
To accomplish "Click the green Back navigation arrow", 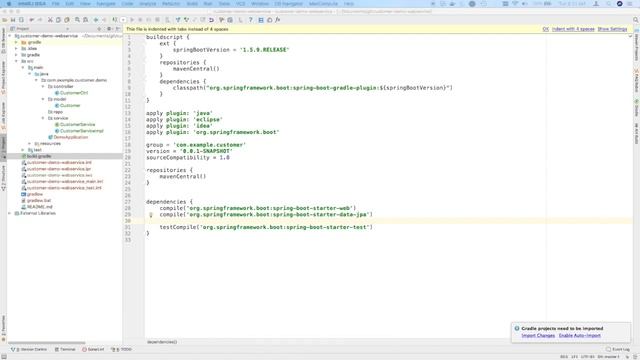I will (96, 20).
